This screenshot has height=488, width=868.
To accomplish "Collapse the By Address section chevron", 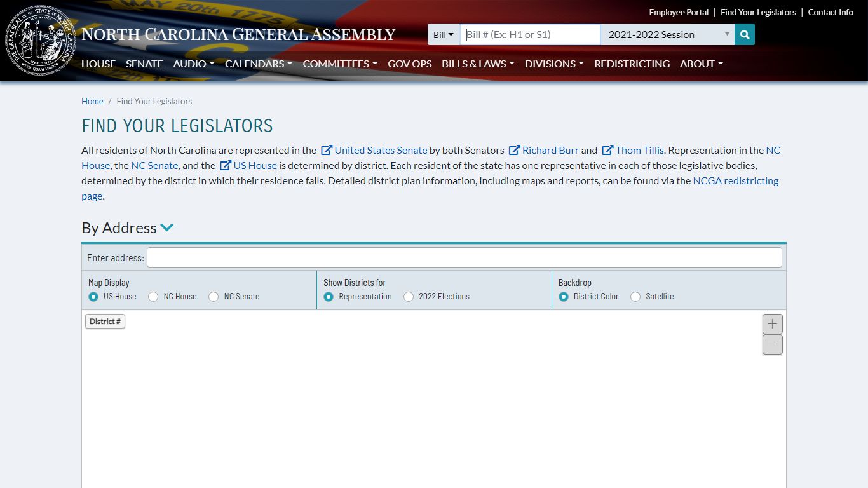I will pyautogui.click(x=167, y=227).
